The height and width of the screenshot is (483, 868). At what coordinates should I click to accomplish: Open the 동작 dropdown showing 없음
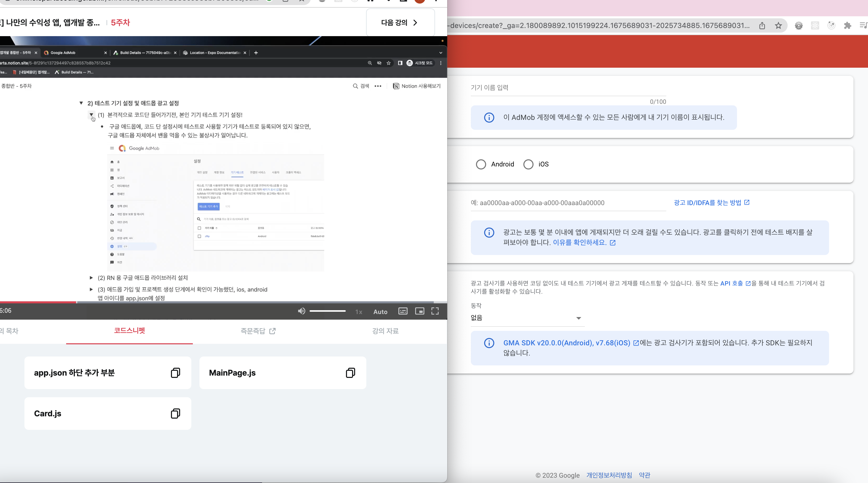[x=527, y=318]
